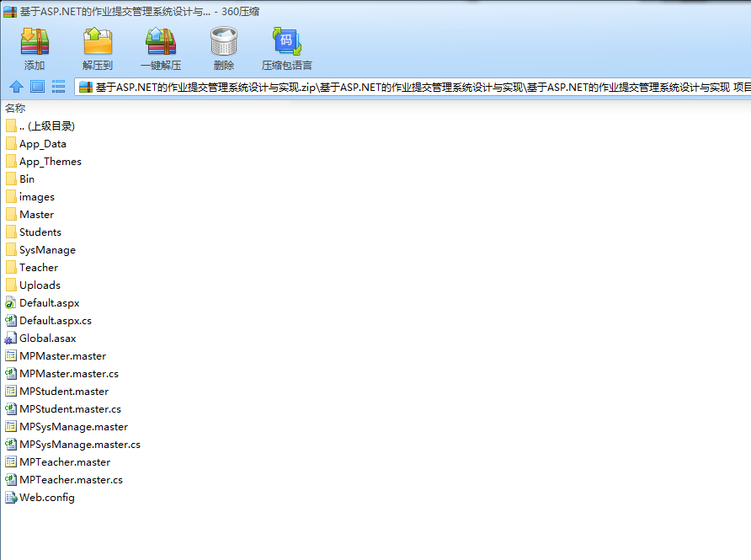Viewport: 751px width, 560px height.
Task: Click the archive path address bar
Action: [413, 88]
